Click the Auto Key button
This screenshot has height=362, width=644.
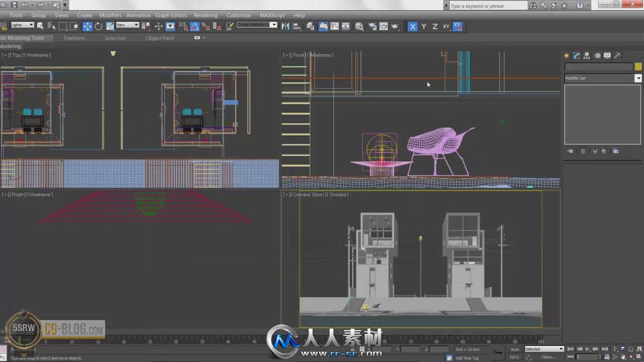tap(515, 349)
